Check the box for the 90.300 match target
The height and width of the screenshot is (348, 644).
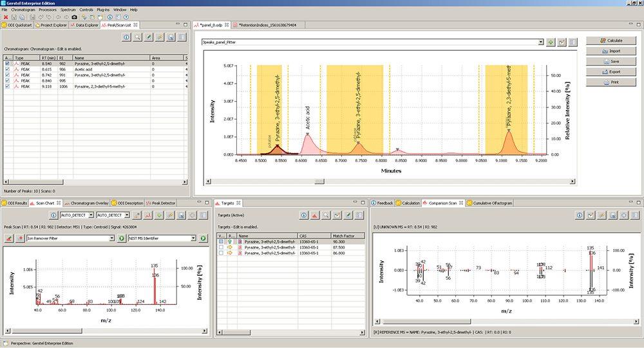(222, 243)
